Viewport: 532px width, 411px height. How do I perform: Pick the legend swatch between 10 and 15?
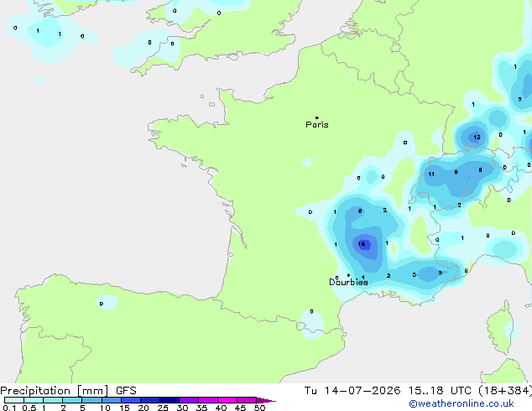(112, 400)
